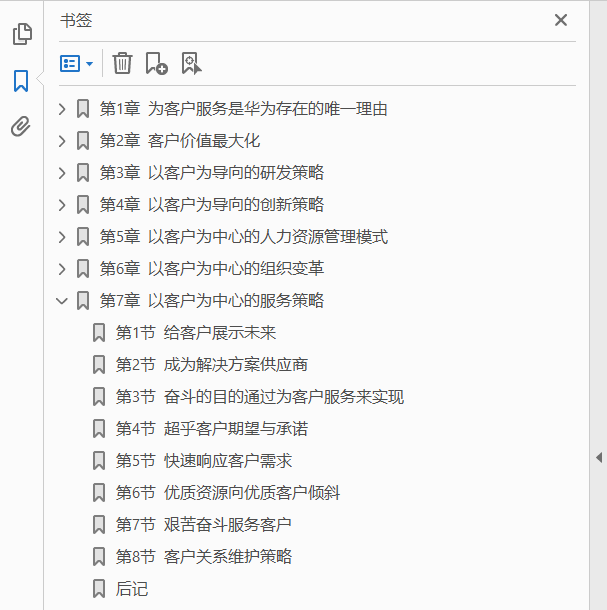The height and width of the screenshot is (610, 607).
Task: Open 第5节 快速响应客户需求
Action: [204, 461]
